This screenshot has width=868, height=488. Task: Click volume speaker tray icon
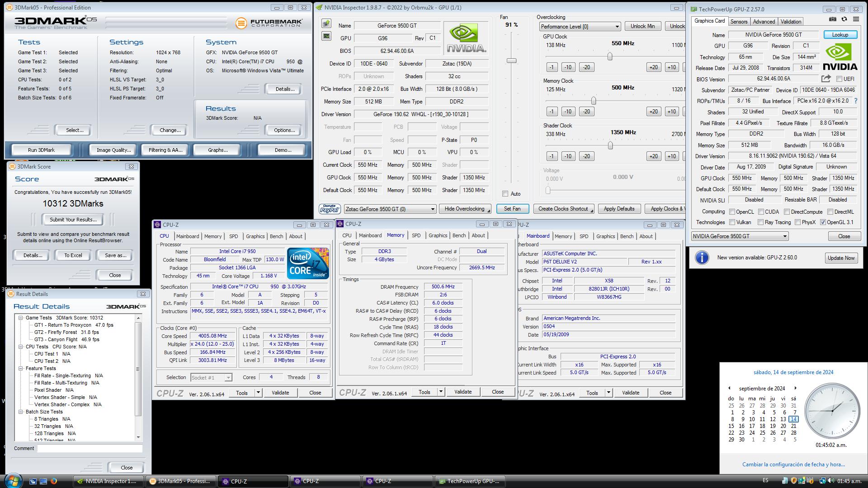click(x=831, y=481)
